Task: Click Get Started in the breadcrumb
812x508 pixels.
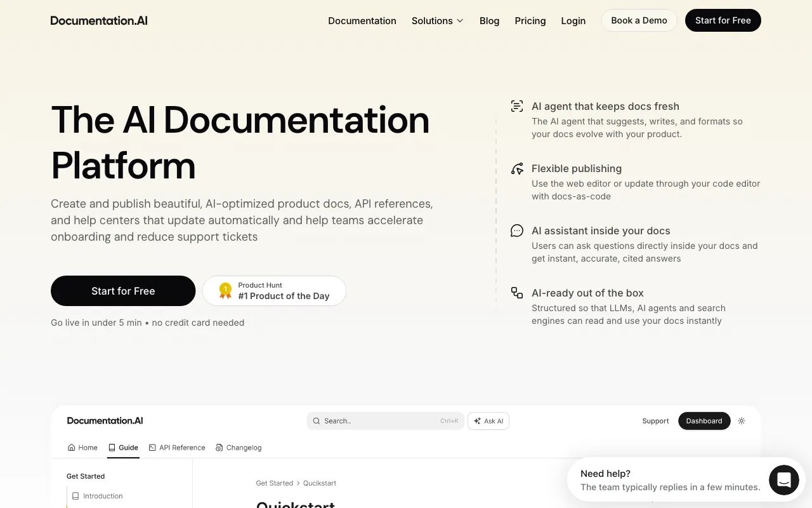Action: (275, 483)
